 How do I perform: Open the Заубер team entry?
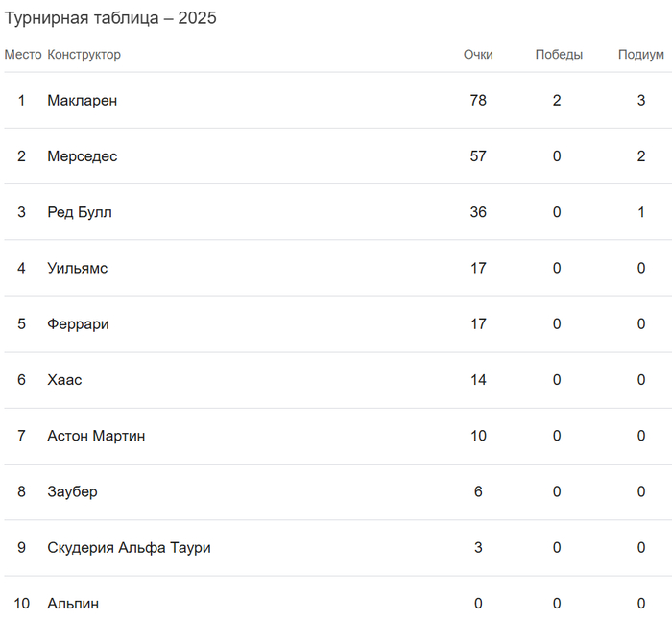coord(72,492)
